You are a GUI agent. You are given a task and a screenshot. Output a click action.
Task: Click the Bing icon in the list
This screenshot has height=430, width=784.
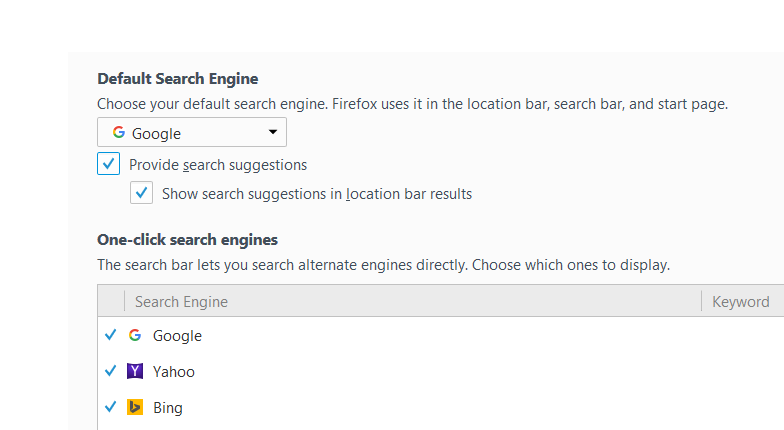135,408
